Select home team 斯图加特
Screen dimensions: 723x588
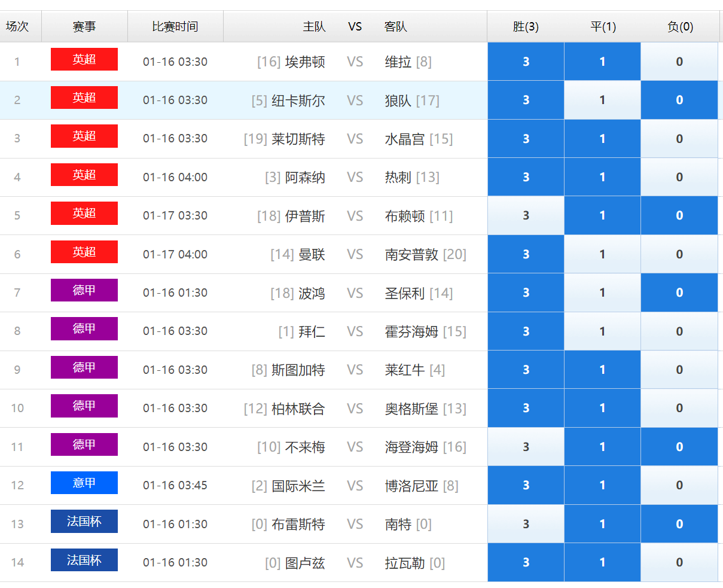(298, 370)
